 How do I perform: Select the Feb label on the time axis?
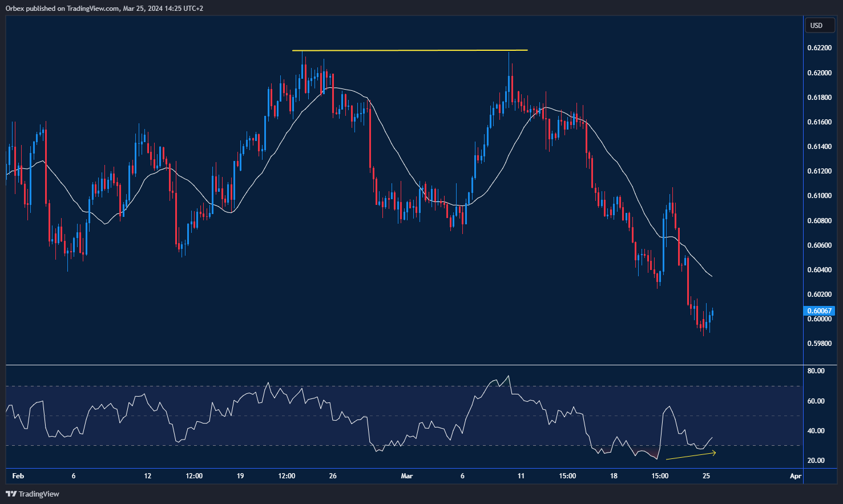pyautogui.click(x=18, y=475)
